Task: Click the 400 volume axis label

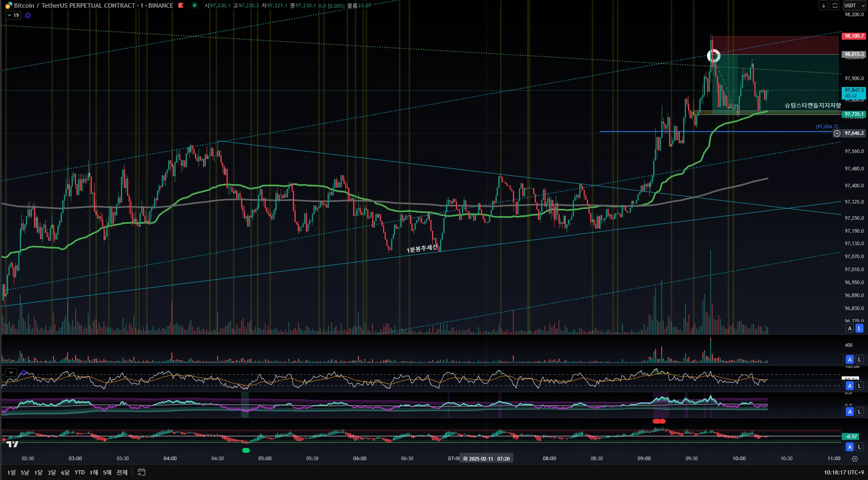Action: [849, 345]
